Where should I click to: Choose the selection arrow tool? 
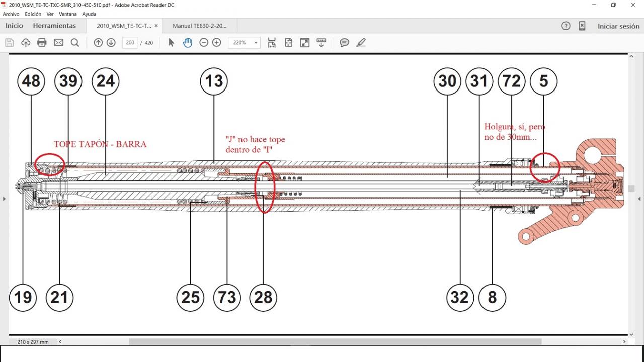pos(171,43)
